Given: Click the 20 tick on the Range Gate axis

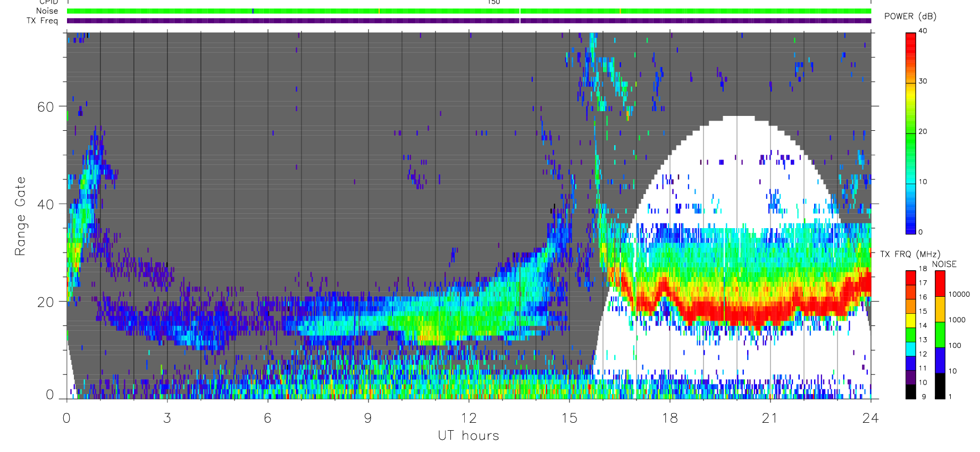Looking at the screenshot, I should [46, 302].
